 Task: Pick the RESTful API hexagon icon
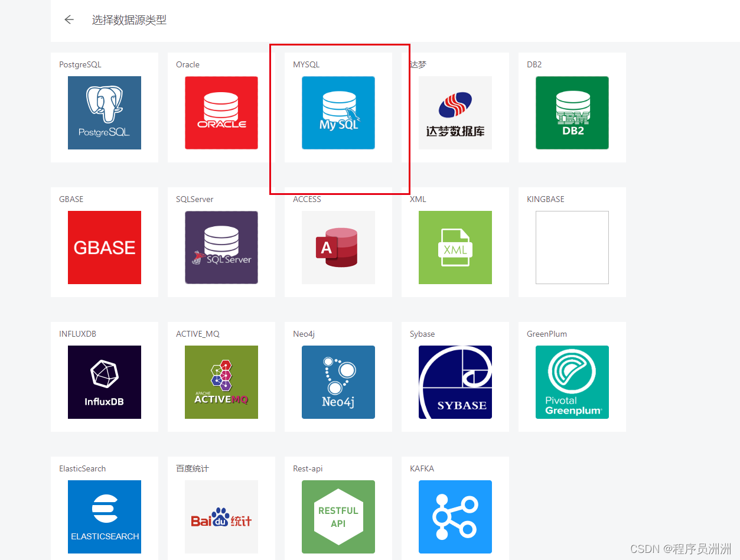coord(338,517)
